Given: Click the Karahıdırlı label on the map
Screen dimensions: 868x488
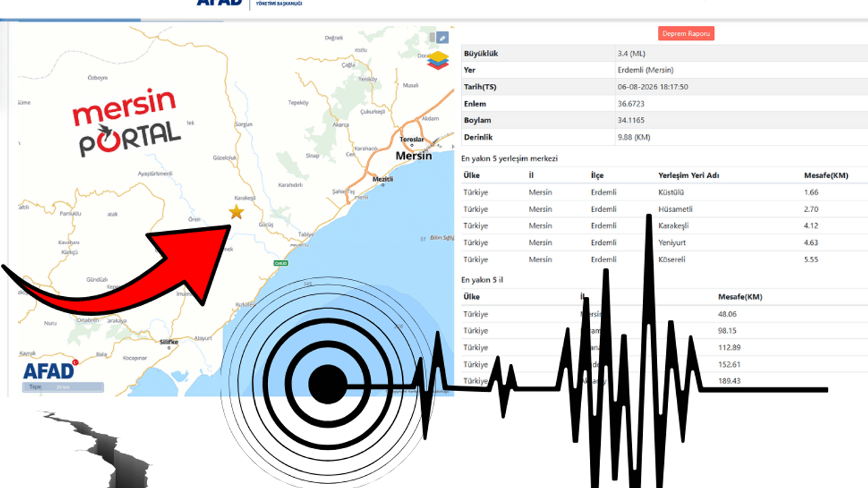Looking at the screenshot, I should 290,184.
